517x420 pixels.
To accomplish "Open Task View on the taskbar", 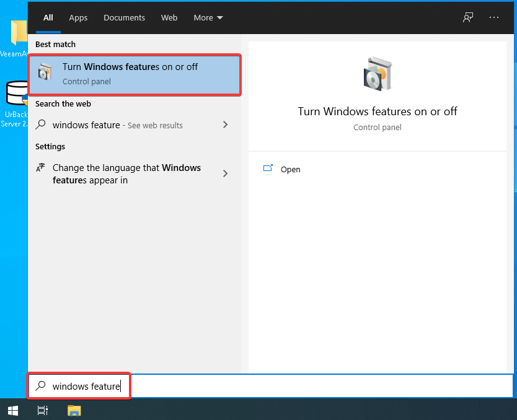I will [x=43, y=411].
